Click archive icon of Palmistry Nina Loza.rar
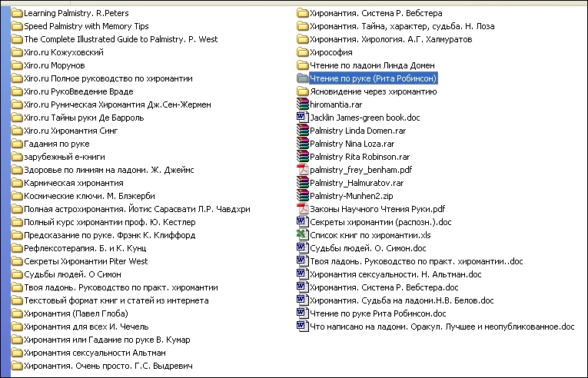The height and width of the screenshot is (378, 588). 302,143
